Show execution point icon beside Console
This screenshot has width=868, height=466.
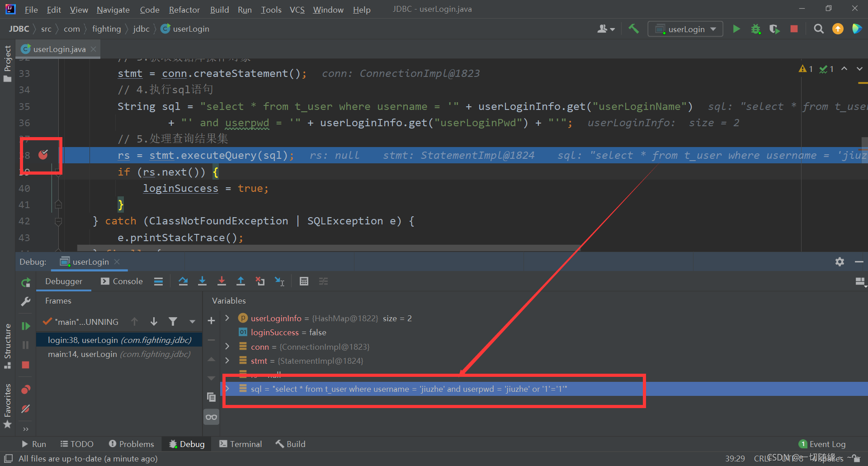(x=158, y=281)
